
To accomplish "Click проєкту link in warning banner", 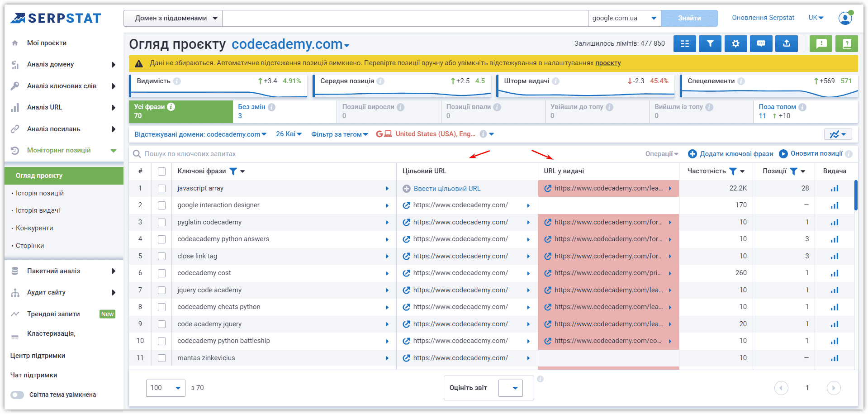I will pos(608,63).
